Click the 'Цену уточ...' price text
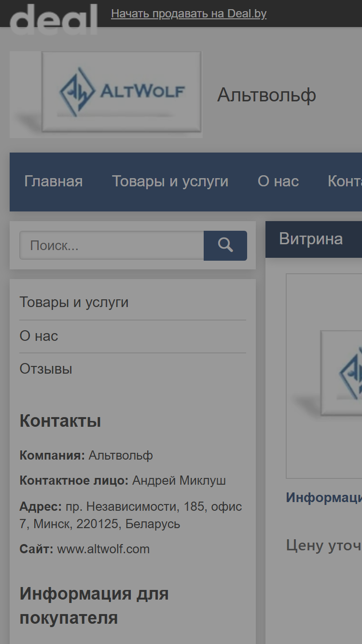This screenshot has height=644, width=362. pos(324,546)
